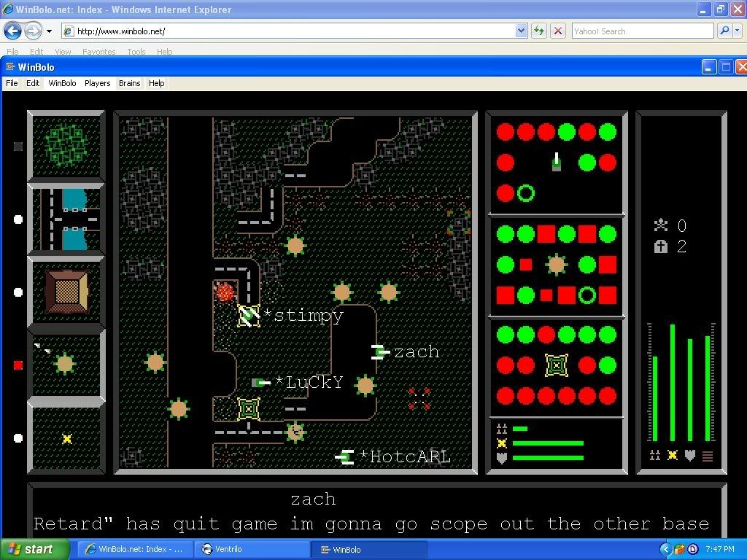This screenshot has height=560, width=747.
Task: Click the tallest green tank status bar
Action: click(x=672, y=382)
